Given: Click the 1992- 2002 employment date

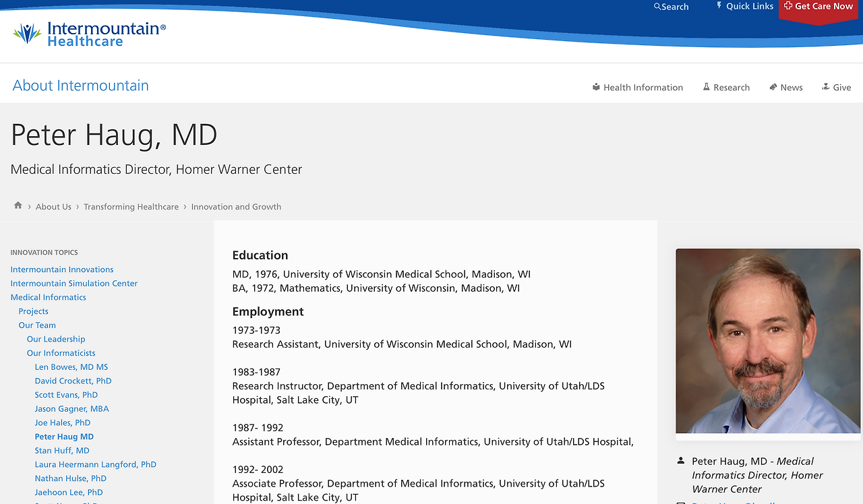Looking at the screenshot, I should pos(258,470).
